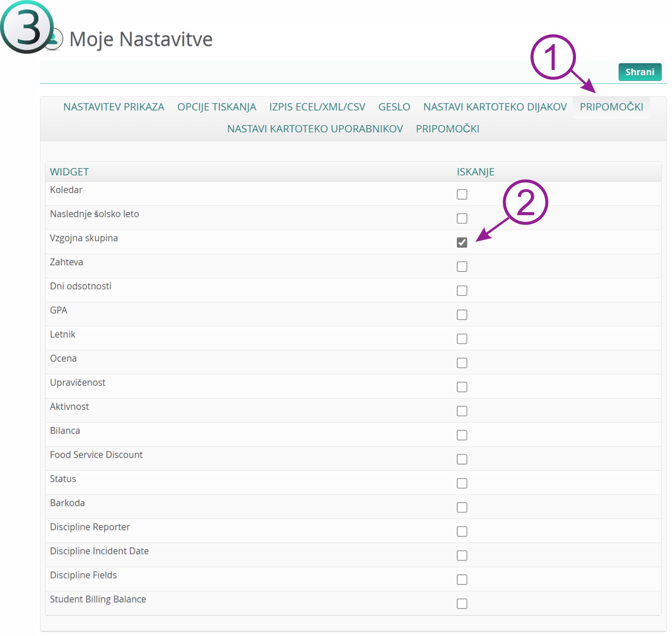672x636 pixels.
Task: Check the Bilanca widget checkbox
Action: point(462,435)
